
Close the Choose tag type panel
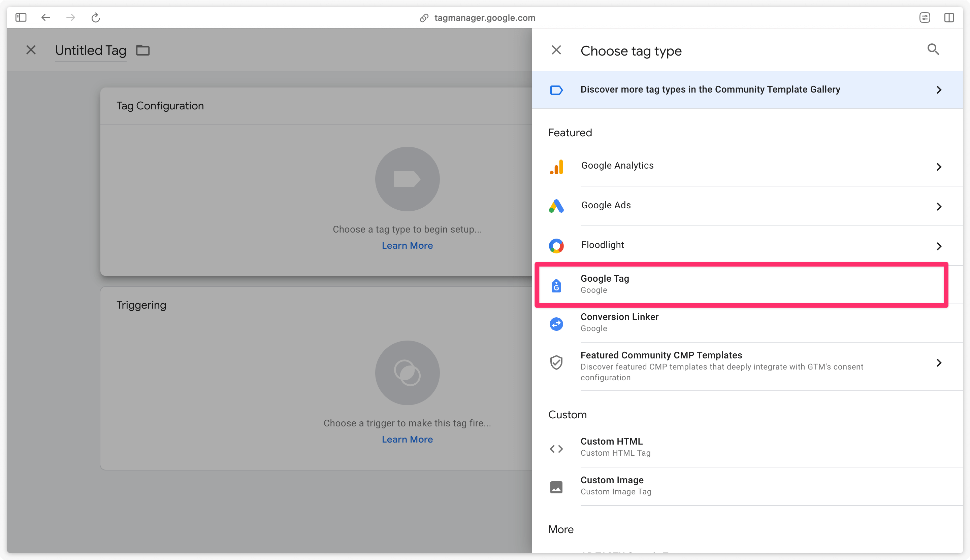click(556, 50)
